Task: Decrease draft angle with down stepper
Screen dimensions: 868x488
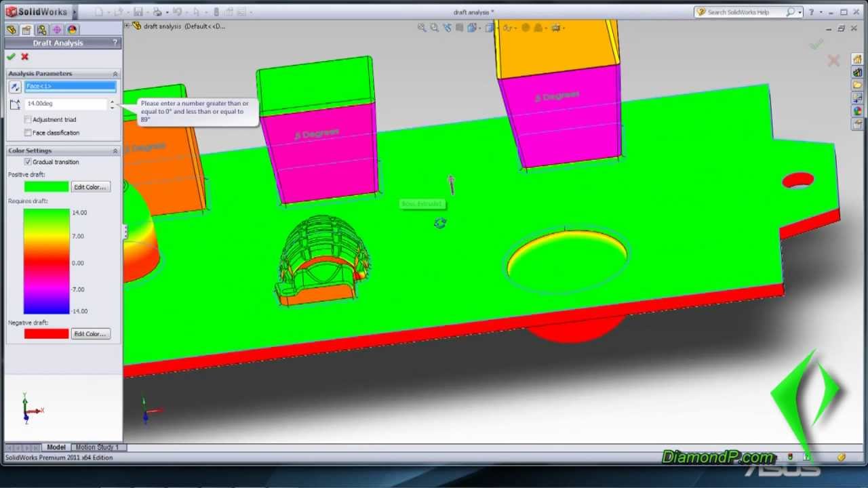Action: coord(112,107)
